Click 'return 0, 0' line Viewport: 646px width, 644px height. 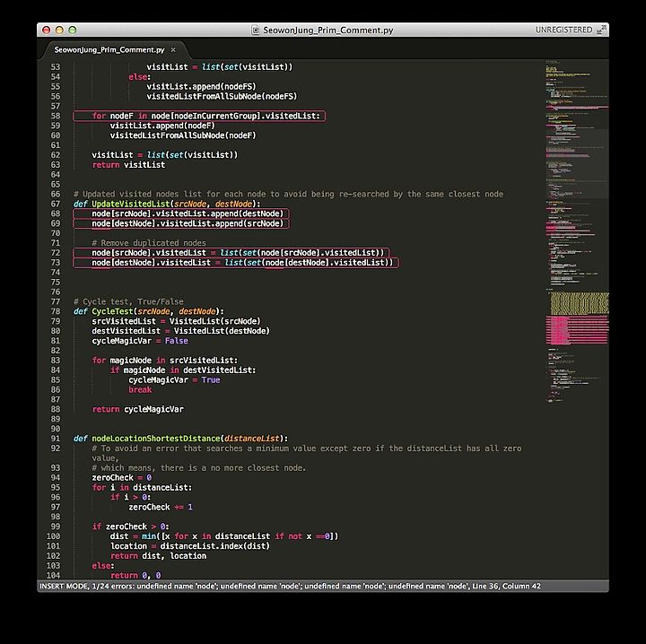point(135,575)
